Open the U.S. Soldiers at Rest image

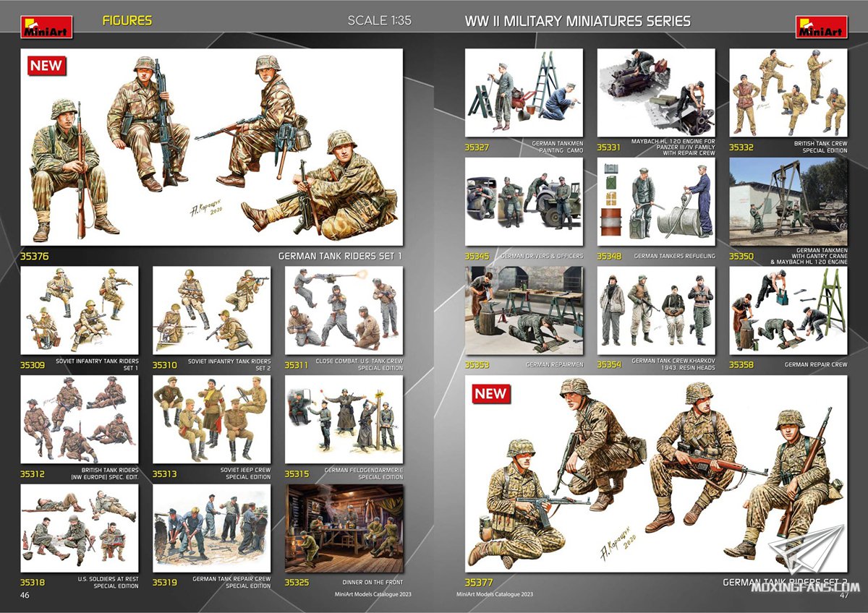(x=80, y=528)
